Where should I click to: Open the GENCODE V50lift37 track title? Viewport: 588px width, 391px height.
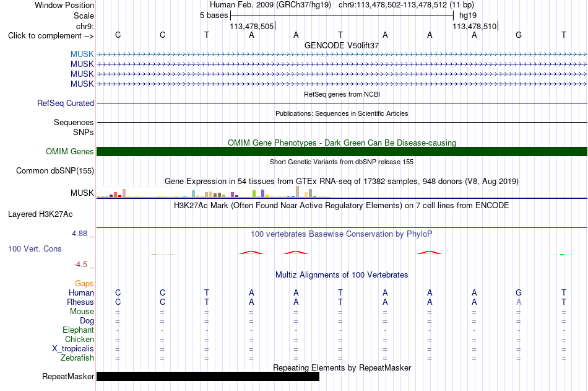(342, 45)
